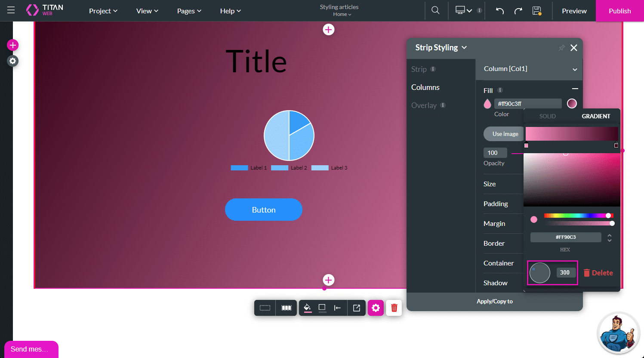The height and width of the screenshot is (358, 644).
Task: Open the Project menu
Action: click(103, 11)
